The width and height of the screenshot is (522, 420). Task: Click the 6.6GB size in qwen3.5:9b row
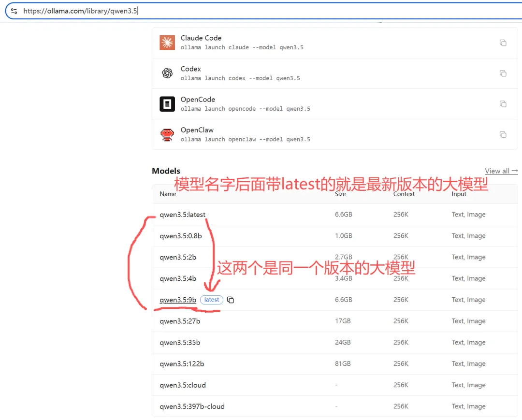click(344, 300)
